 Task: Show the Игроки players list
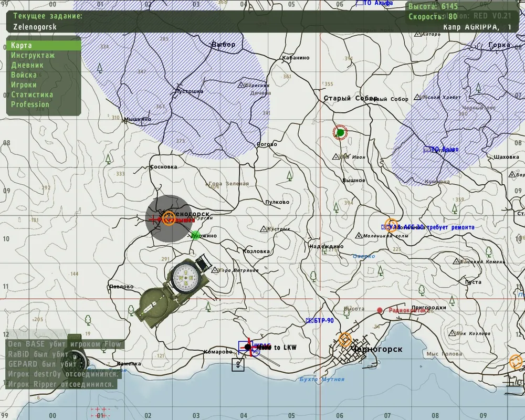click(x=24, y=85)
